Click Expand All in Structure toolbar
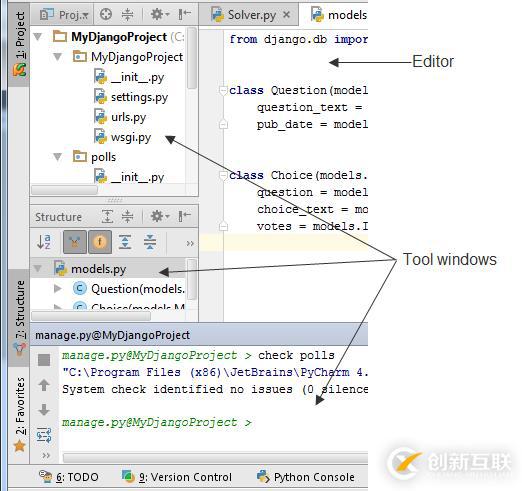 point(125,242)
